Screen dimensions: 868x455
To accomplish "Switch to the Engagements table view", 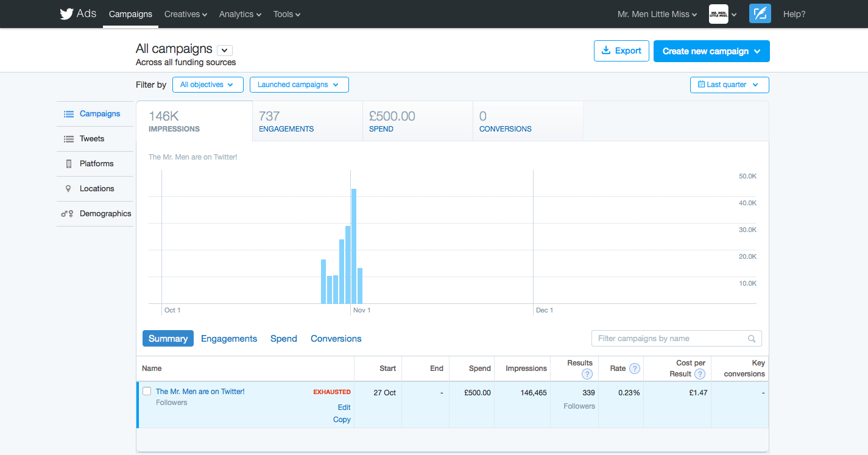I will tap(229, 339).
